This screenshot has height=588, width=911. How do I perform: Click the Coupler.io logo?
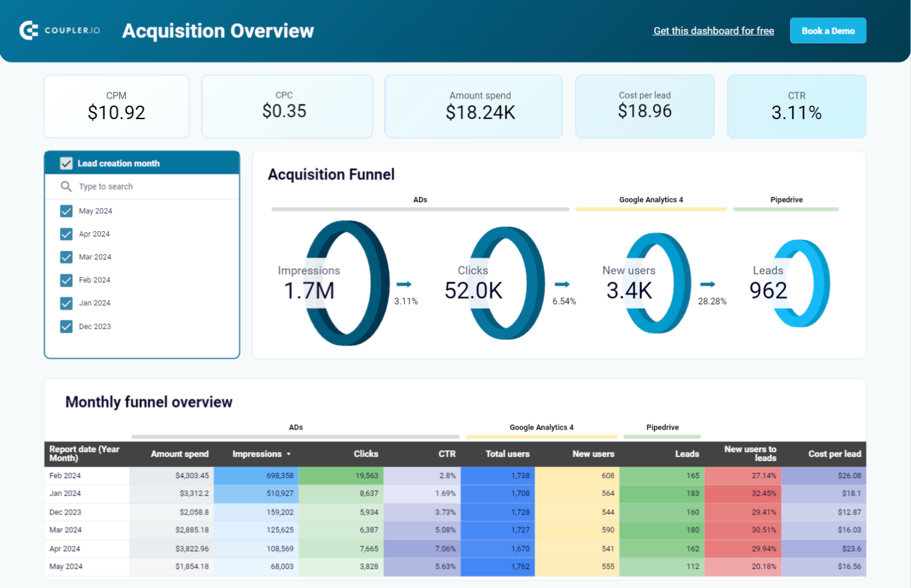coord(59,31)
